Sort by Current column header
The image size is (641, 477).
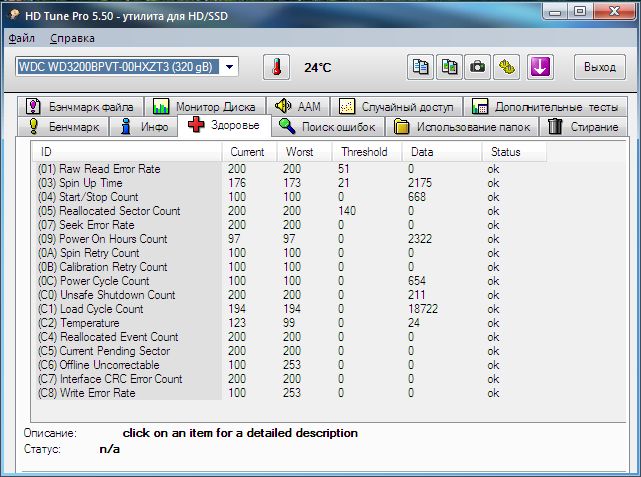click(x=249, y=152)
